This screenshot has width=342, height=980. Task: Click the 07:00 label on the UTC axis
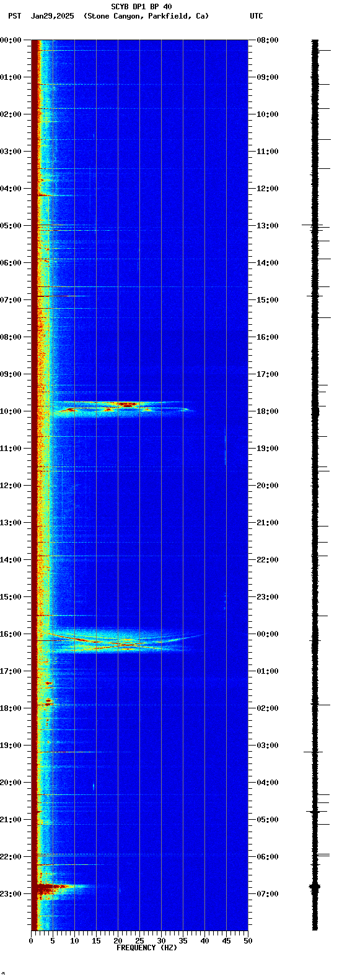pyautogui.click(x=267, y=894)
